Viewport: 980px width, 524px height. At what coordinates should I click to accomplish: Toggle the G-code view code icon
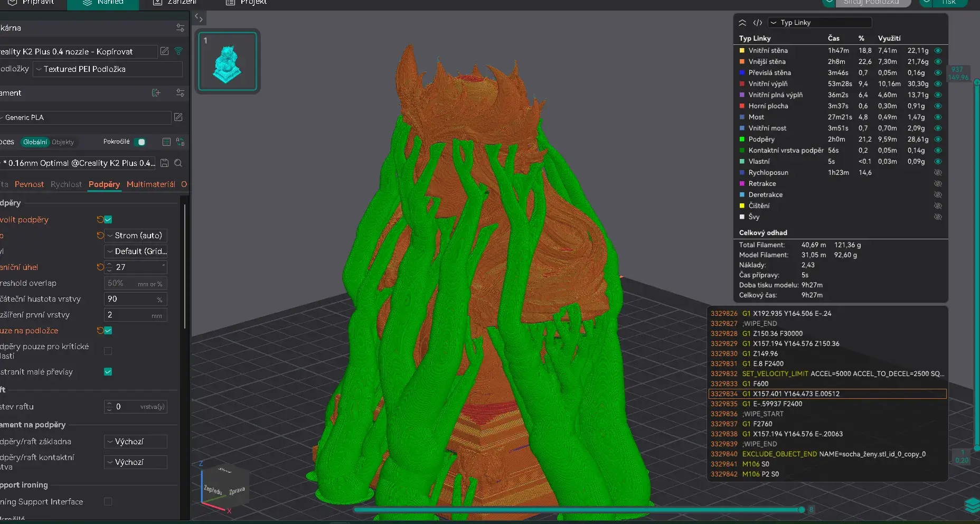pos(758,23)
